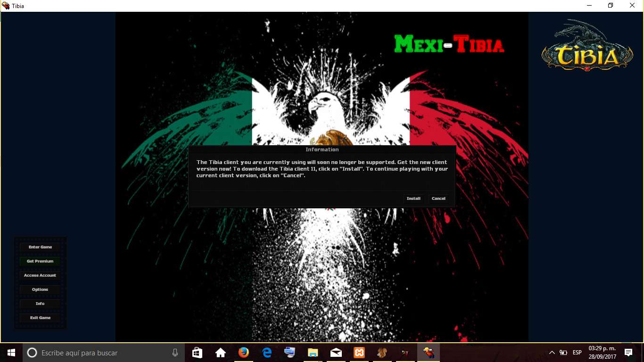Select the Get Premium button
644x362 pixels.
pyautogui.click(x=40, y=261)
